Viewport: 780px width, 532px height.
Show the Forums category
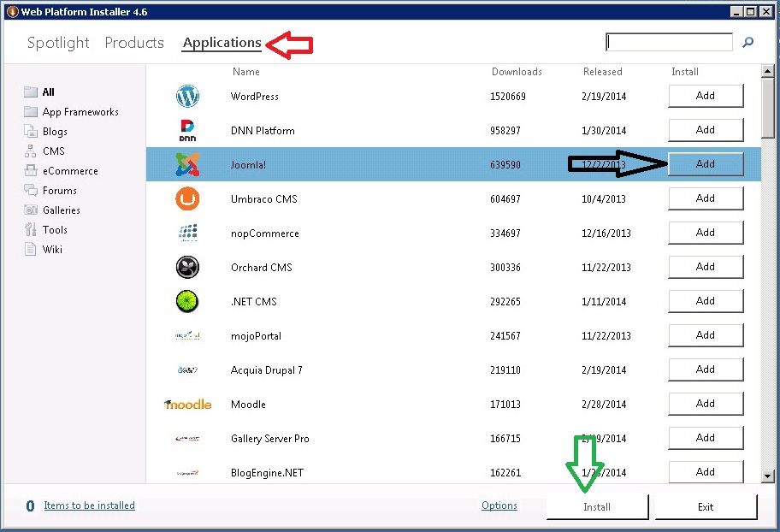click(x=60, y=191)
